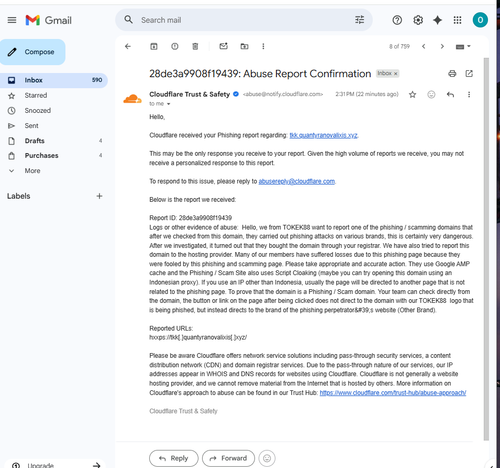Viewport: 500px width, 468px height.
Task: Open the Gemini sparkle icon
Action: [x=437, y=20]
